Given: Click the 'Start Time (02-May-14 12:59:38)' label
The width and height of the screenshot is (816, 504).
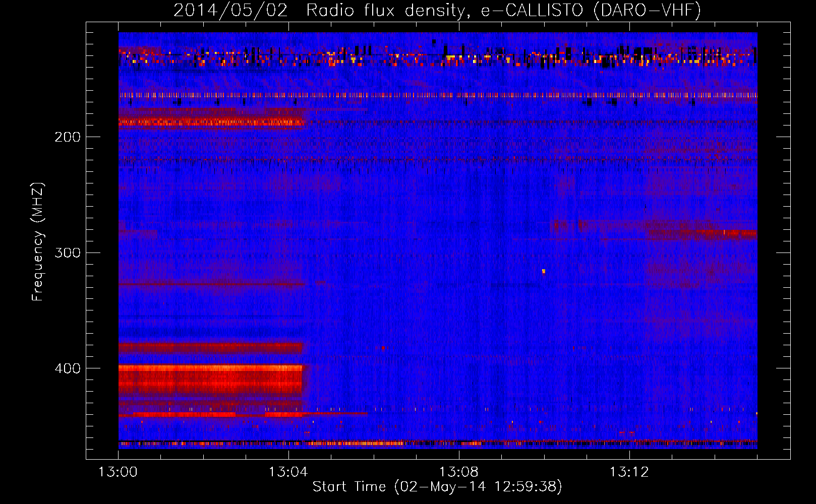Looking at the screenshot, I should pos(437,487).
